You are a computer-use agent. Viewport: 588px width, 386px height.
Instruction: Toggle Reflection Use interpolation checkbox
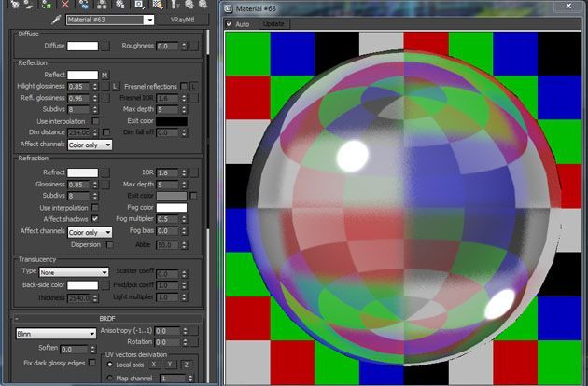click(95, 121)
